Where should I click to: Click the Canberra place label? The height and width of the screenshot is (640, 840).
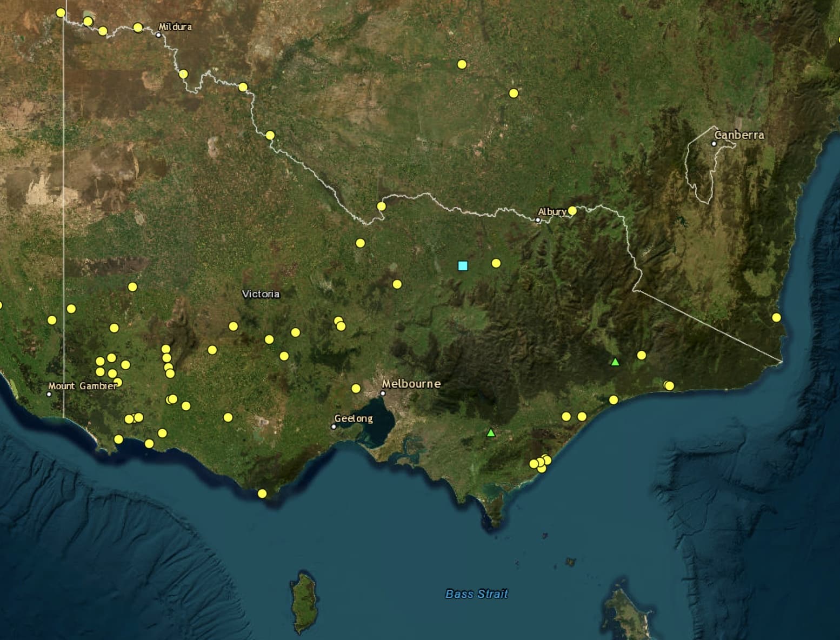tap(739, 135)
